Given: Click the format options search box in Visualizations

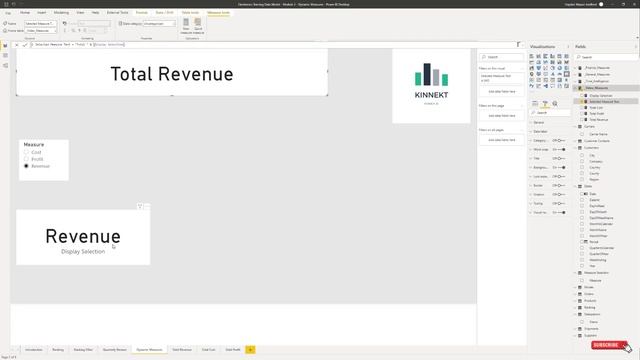Looking at the screenshot, I should [549, 113].
